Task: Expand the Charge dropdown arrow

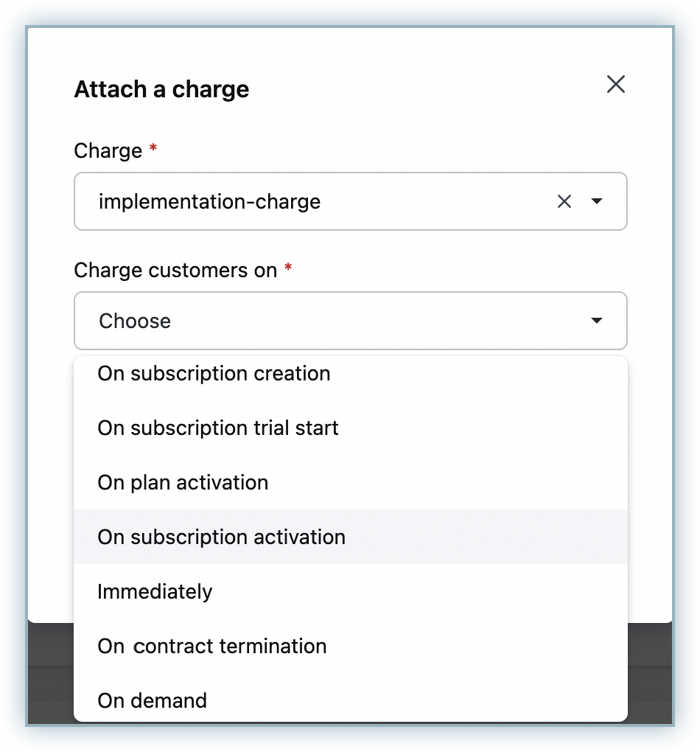Action: point(597,201)
